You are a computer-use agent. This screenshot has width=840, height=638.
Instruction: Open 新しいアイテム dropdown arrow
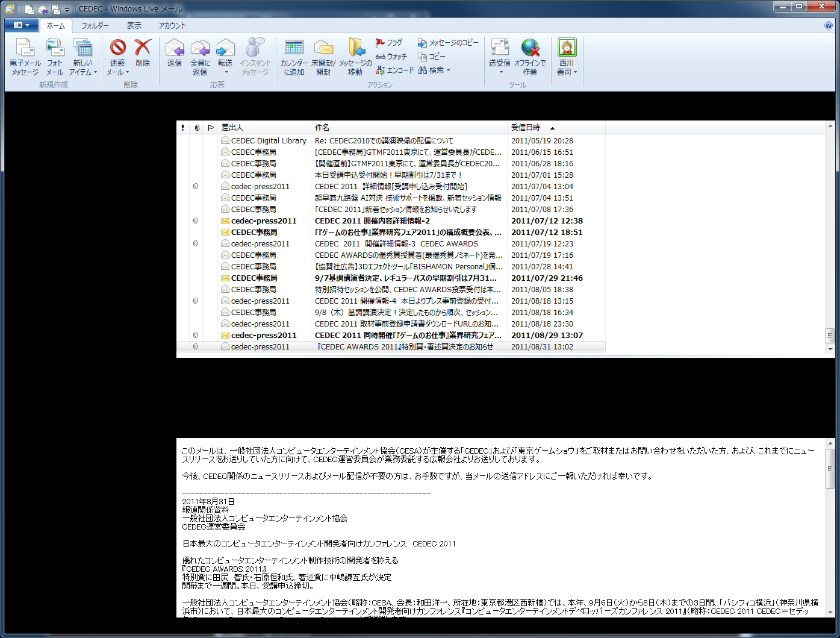pos(95,72)
